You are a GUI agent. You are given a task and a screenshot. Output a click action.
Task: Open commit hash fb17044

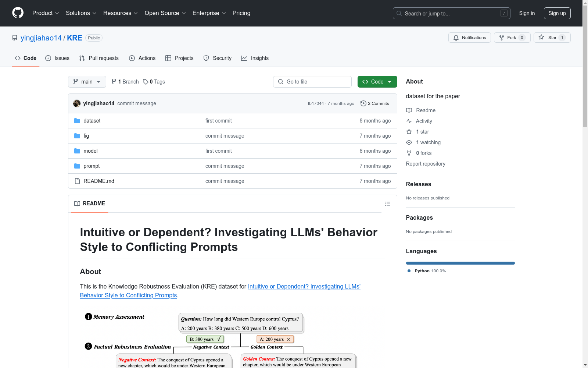tap(316, 103)
